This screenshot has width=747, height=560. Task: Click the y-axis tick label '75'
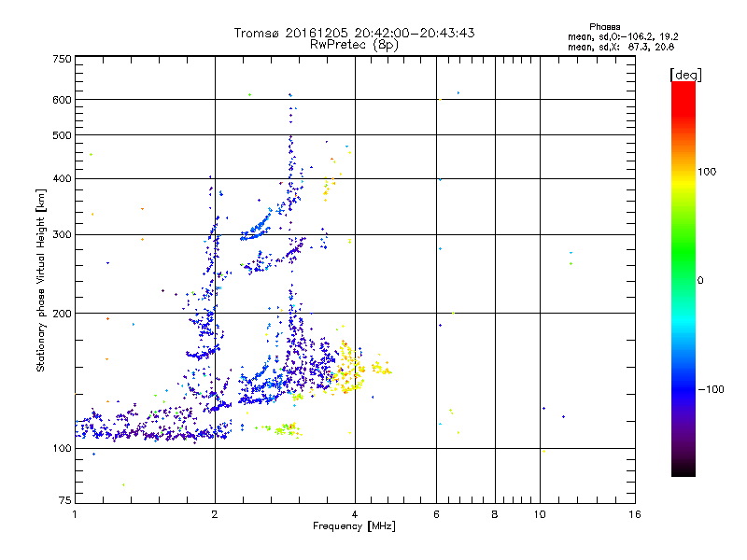click(65, 500)
